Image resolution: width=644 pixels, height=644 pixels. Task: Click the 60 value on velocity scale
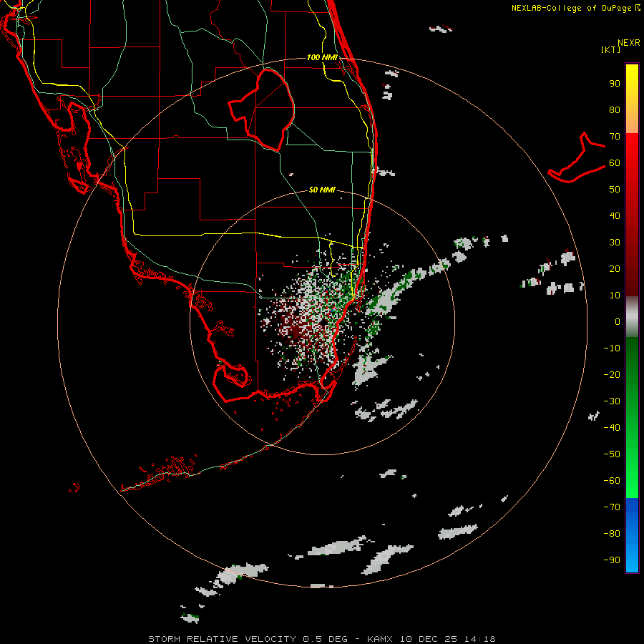coord(615,163)
